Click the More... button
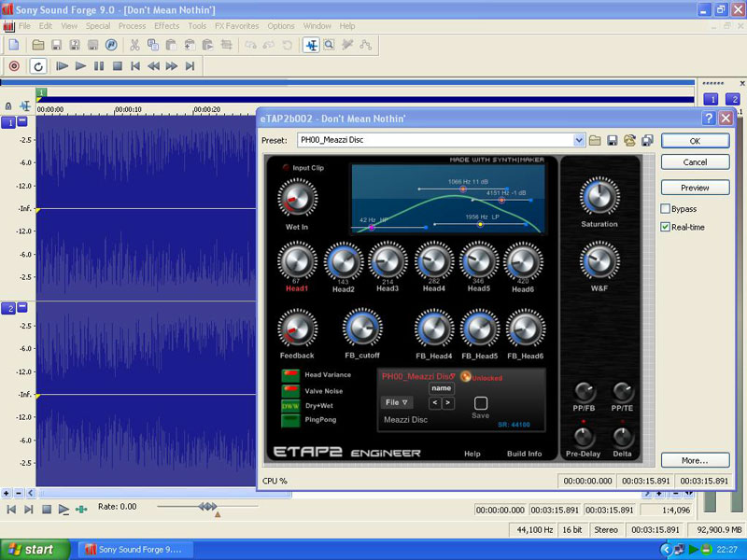Viewport: 747px width, 560px height. coord(695,460)
